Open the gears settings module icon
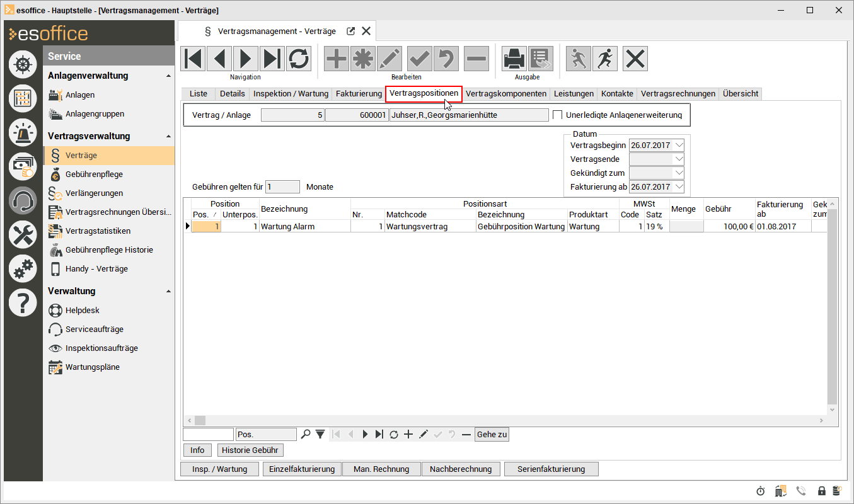The width and height of the screenshot is (854, 504). 23,269
